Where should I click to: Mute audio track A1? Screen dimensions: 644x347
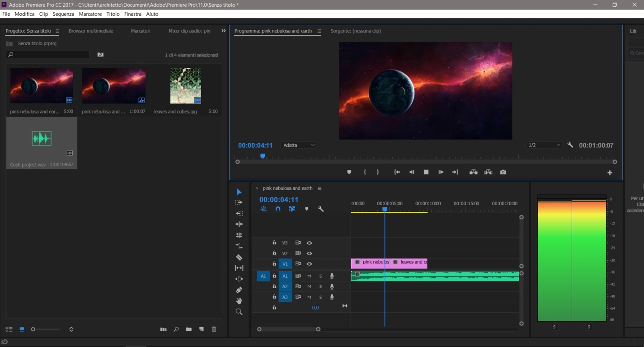pyautogui.click(x=309, y=276)
